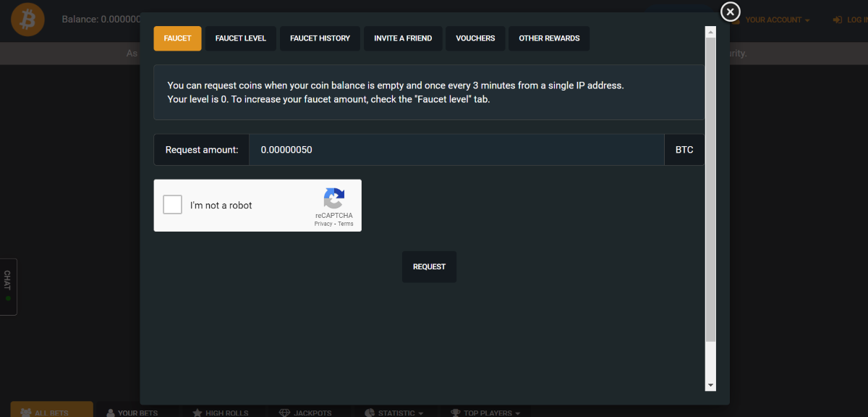Image resolution: width=868 pixels, height=417 pixels.
Task: Click the Request amount input field
Action: click(x=456, y=150)
